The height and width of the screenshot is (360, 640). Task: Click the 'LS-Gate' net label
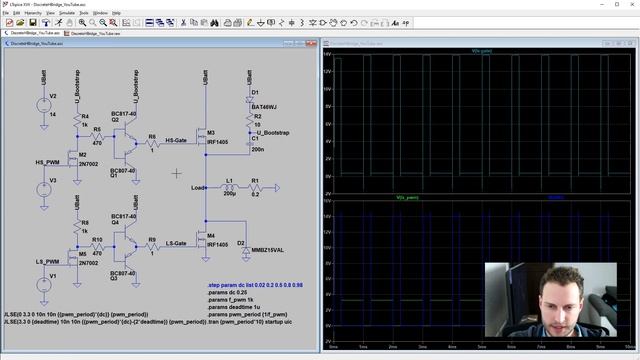point(176,243)
